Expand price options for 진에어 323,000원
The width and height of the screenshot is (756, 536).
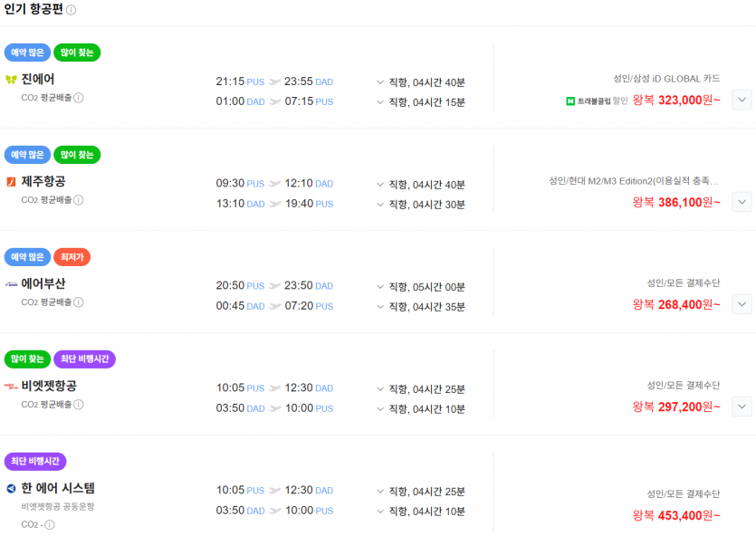coord(742,100)
